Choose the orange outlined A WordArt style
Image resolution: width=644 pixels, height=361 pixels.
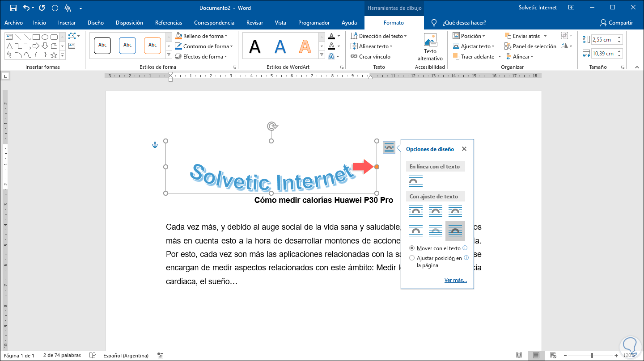pyautogui.click(x=305, y=46)
